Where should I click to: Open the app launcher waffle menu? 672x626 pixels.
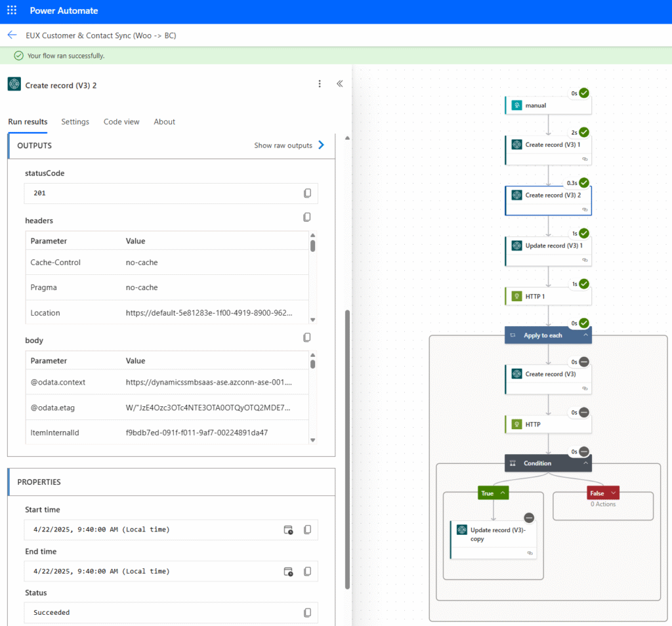coord(12,10)
